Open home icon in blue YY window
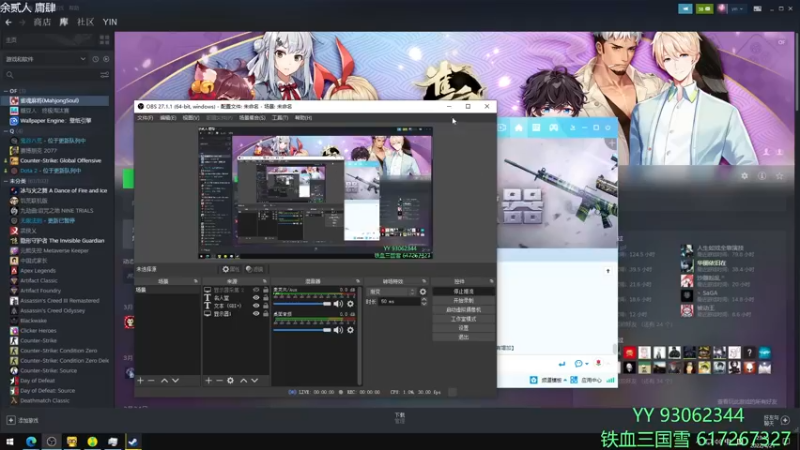This screenshot has width=800, height=450. click(x=519, y=128)
